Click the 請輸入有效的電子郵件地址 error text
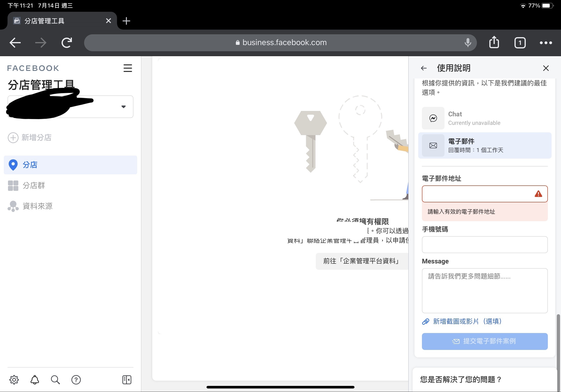The height and width of the screenshot is (392, 561). [461, 212]
